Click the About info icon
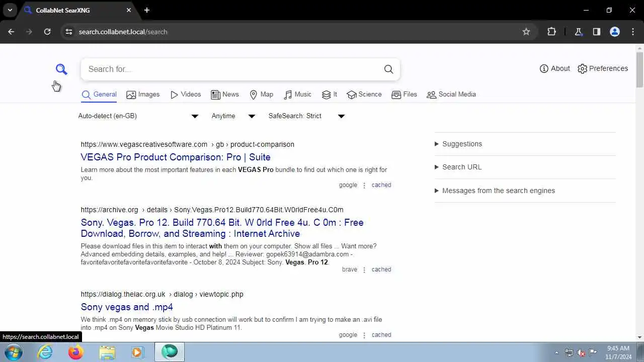This screenshot has width=644, height=362. click(x=544, y=68)
